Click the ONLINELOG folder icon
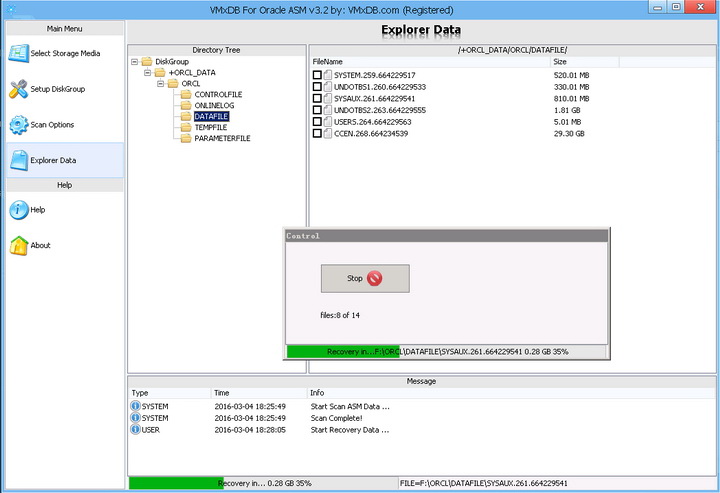 coord(186,106)
